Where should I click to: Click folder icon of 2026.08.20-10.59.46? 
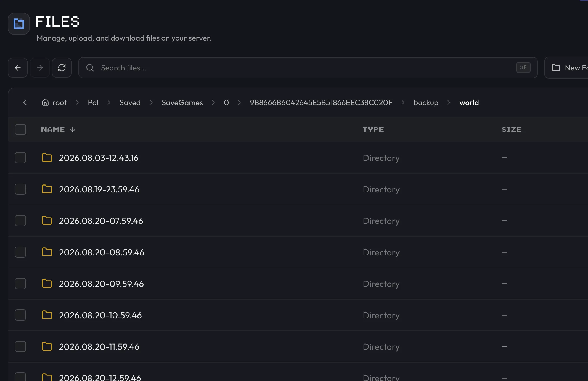(x=47, y=315)
